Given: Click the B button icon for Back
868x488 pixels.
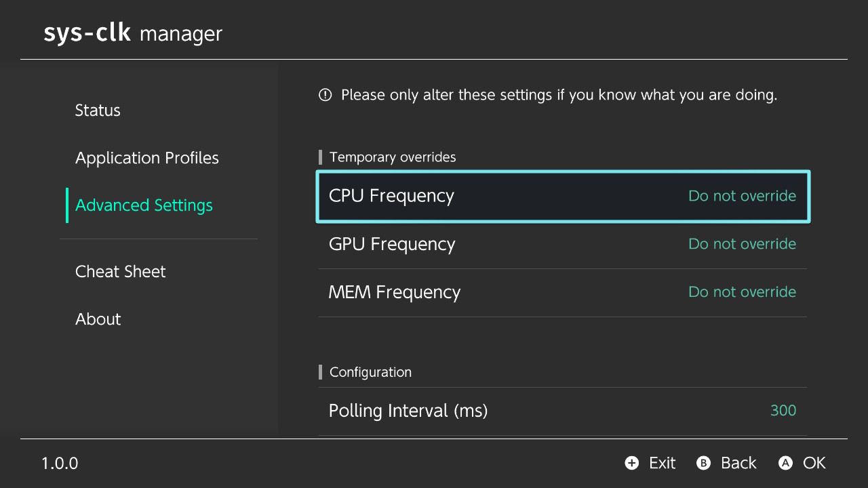Looking at the screenshot, I should coord(703,463).
